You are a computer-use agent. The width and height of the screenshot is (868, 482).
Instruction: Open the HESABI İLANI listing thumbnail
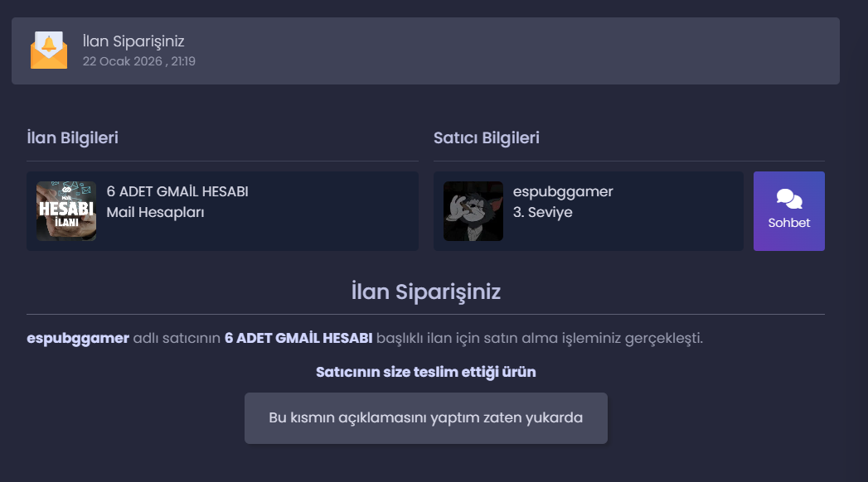click(x=66, y=211)
